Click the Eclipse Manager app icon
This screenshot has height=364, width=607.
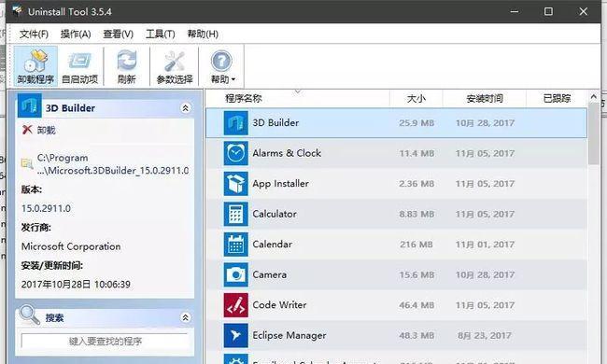pos(235,335)
